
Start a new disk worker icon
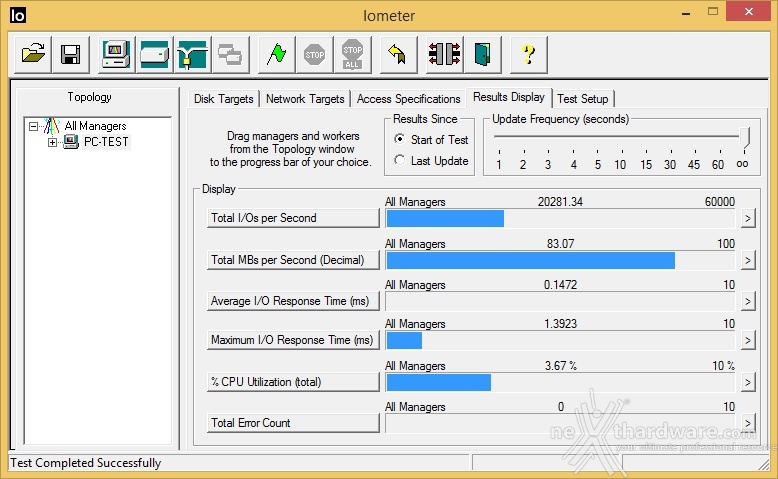(x=154, y=54)
